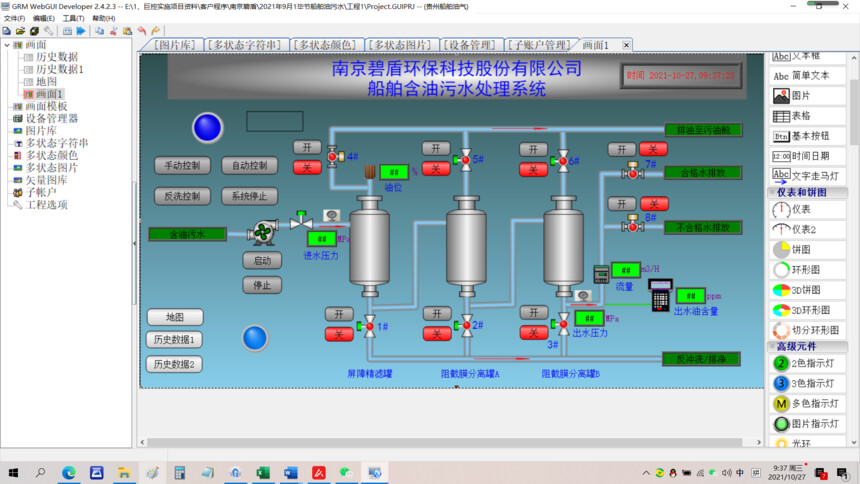The image size is (860, 484).
Task: Open Windows Start menu
Action: [13, 472]
